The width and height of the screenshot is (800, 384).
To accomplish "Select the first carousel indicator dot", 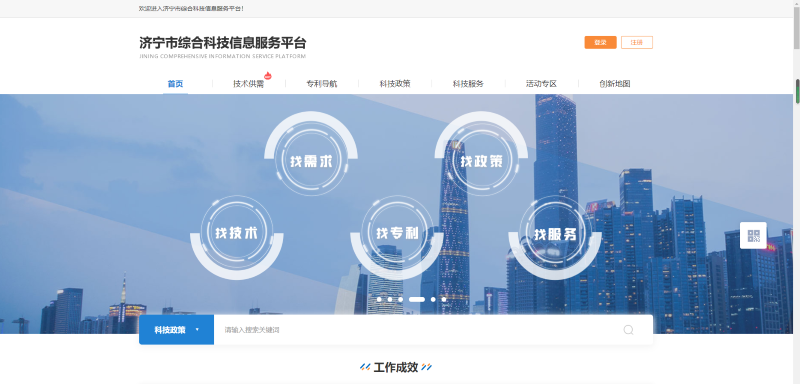I will pos(379,299).
